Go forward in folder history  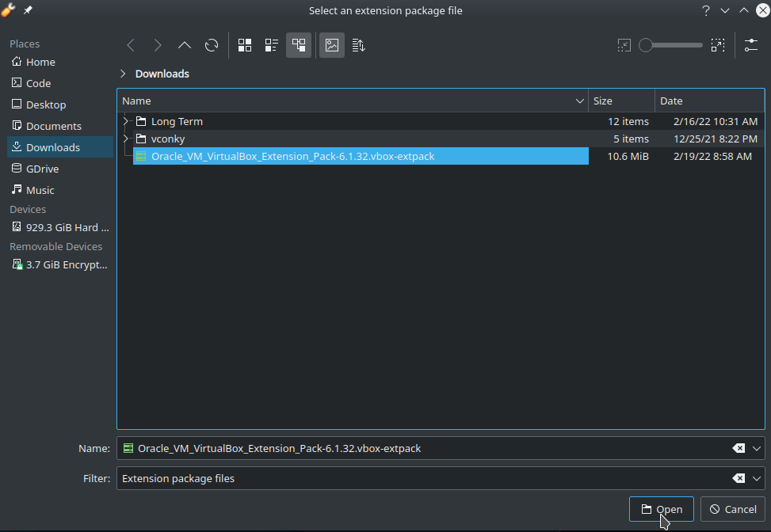pyautogui.click(x=158, y=46)
